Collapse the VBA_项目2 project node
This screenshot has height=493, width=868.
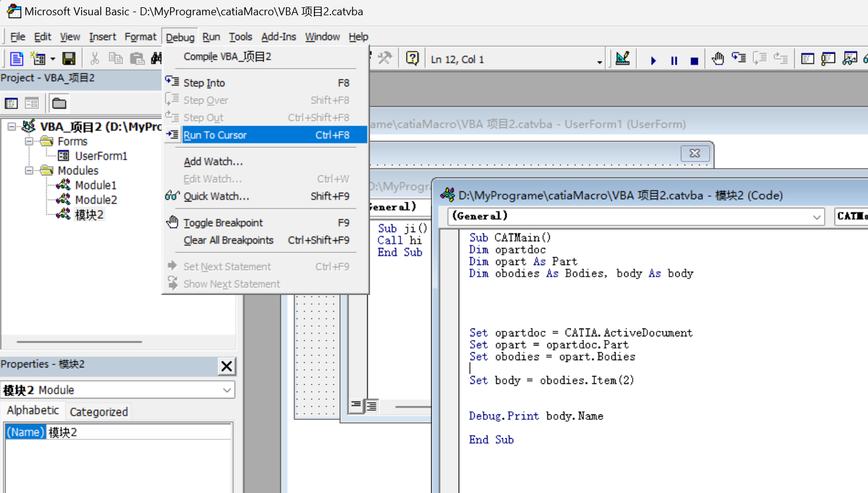coord(12,127)
